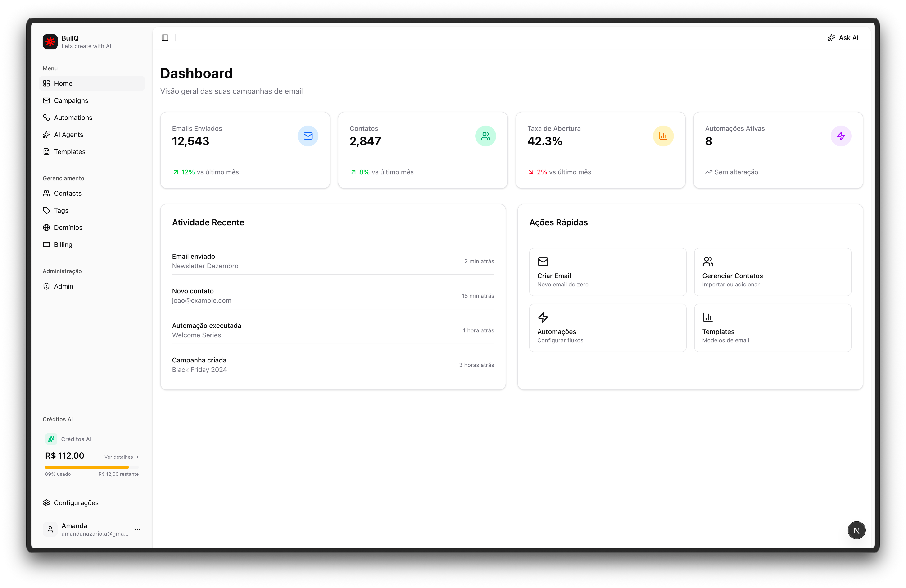906x588 pixels.
Task: Click the blue envelope icon in Emails Enviados
Action: click(308, 136)
